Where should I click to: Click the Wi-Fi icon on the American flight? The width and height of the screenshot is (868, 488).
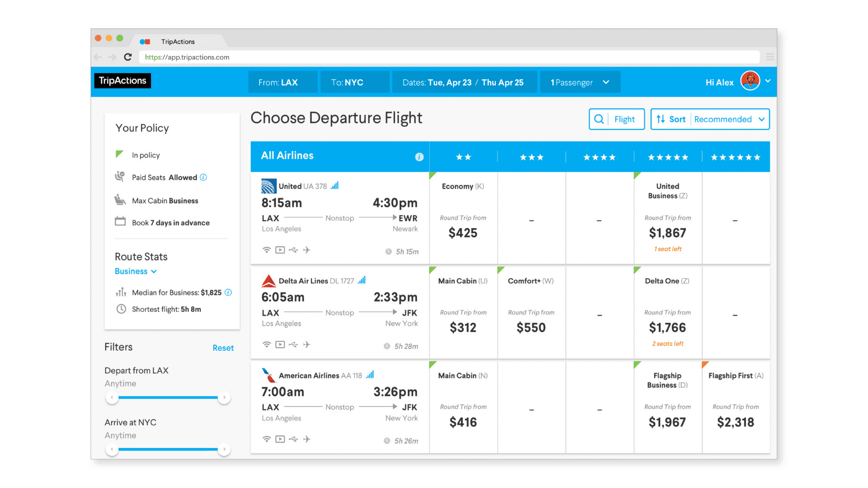pos(266,439)
